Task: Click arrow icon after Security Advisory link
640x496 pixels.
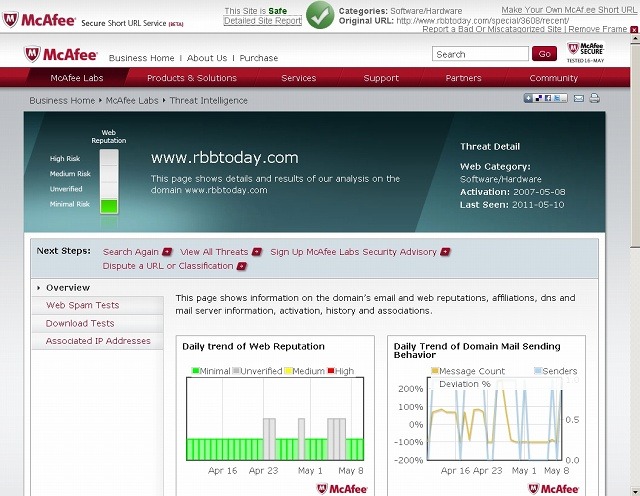Action: [x=445, y=252]
